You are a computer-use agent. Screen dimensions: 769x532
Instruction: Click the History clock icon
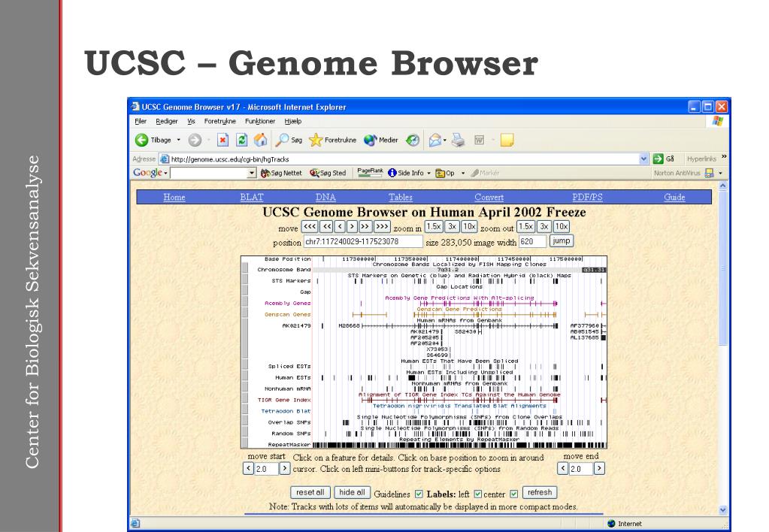(413, 141)
